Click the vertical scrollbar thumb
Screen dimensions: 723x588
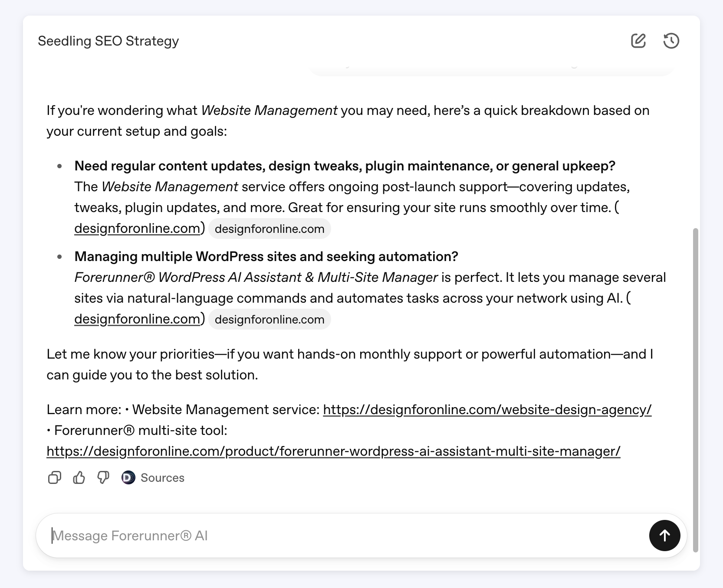point(696,390)
